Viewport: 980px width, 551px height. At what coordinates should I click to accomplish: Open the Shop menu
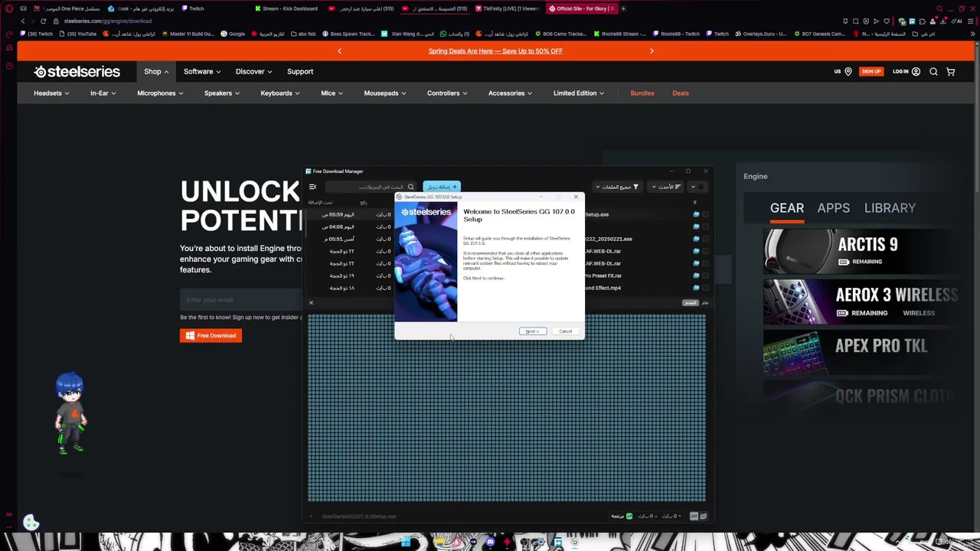coord(156,71)
